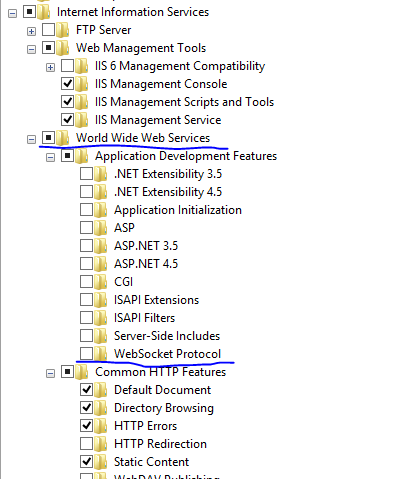The image size is (399, 479).
Task: Enable Application Initialization checkbox
Action: tap(86, 210)
